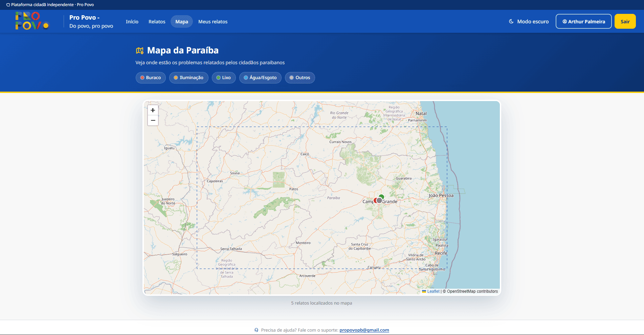Click the gray marker at Campina Grande

pyautogui.click(x=380, y=200)
